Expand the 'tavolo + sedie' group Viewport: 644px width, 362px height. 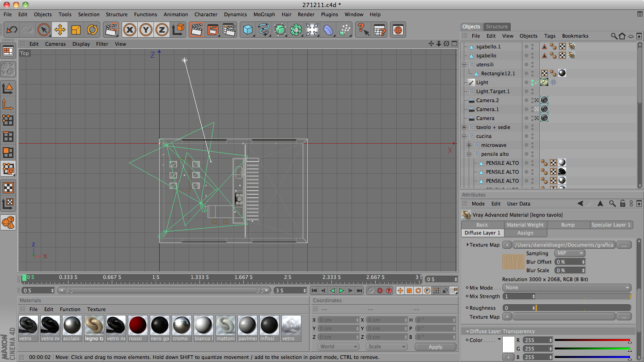pos(464,127)
